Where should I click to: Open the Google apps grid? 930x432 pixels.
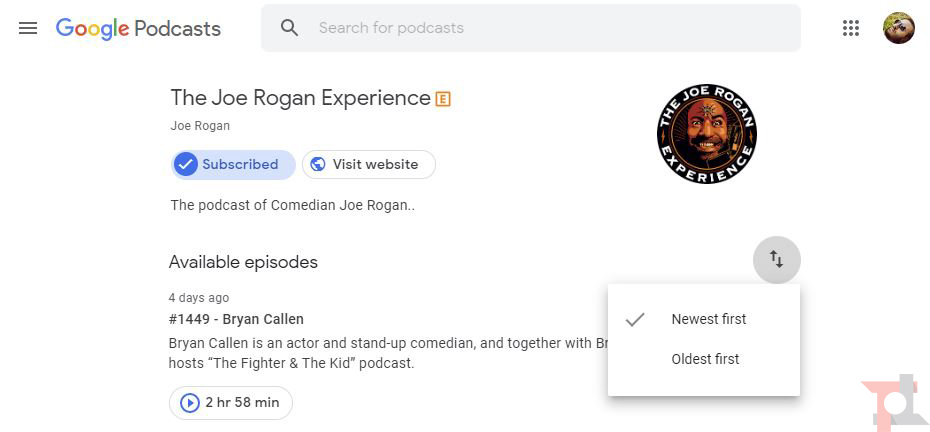point(851,28)
